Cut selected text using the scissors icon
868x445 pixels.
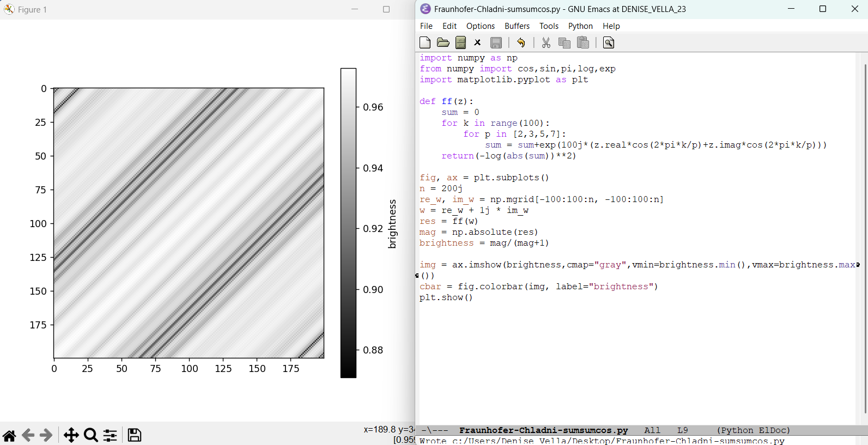tap(546, 42)
